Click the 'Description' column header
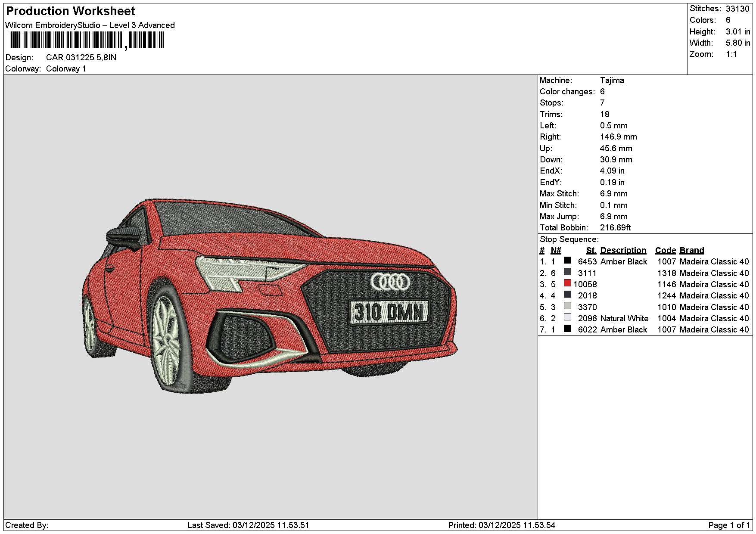756x534 pixels. [623, 250]
